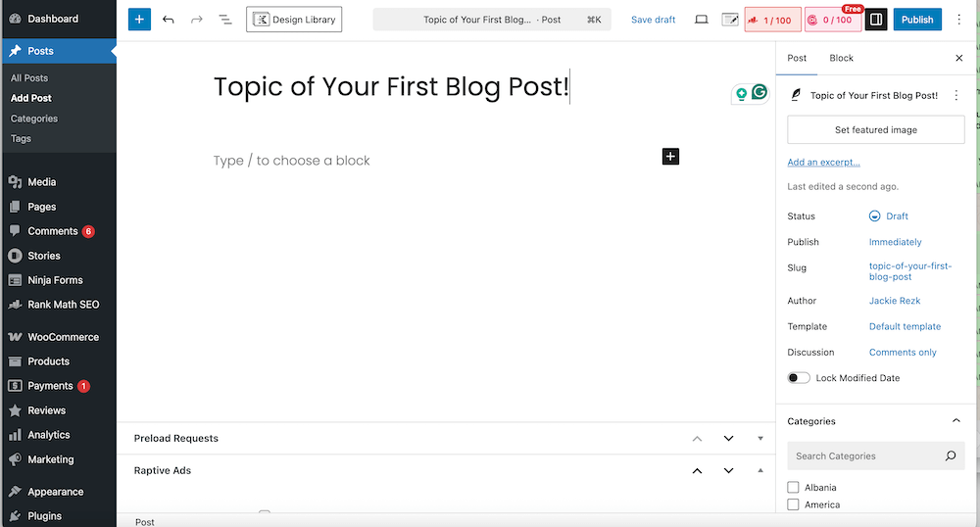Collapse the Categories panel
The image size is (980, 527).
click(955, 421)
